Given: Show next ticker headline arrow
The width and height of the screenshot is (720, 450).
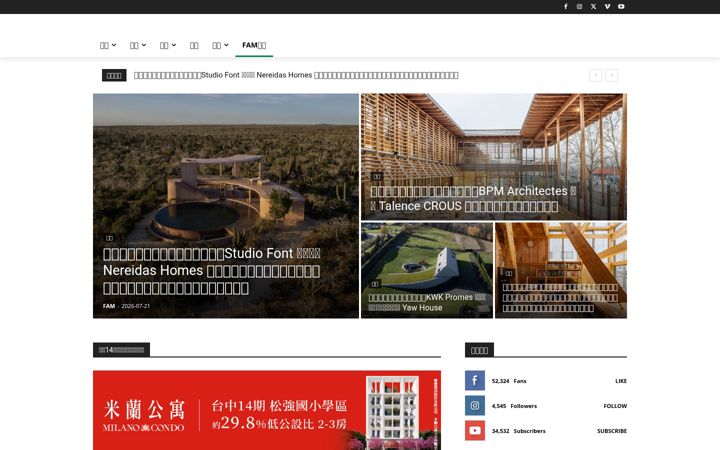Looking at the screenshot, I should [x=611, y=75].
